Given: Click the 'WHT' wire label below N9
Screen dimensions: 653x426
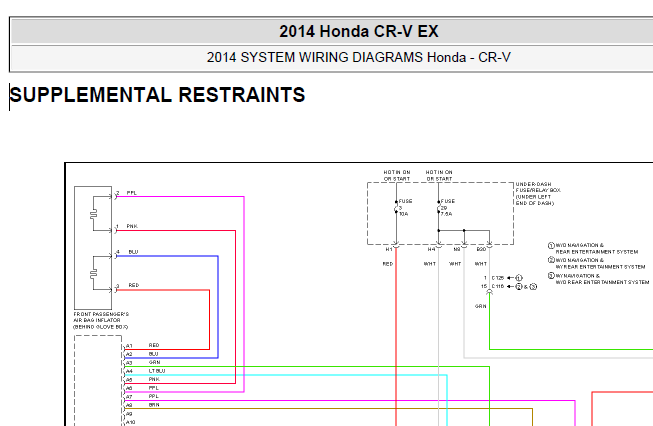Looking at the screenshot, I should tap(455, 264).
